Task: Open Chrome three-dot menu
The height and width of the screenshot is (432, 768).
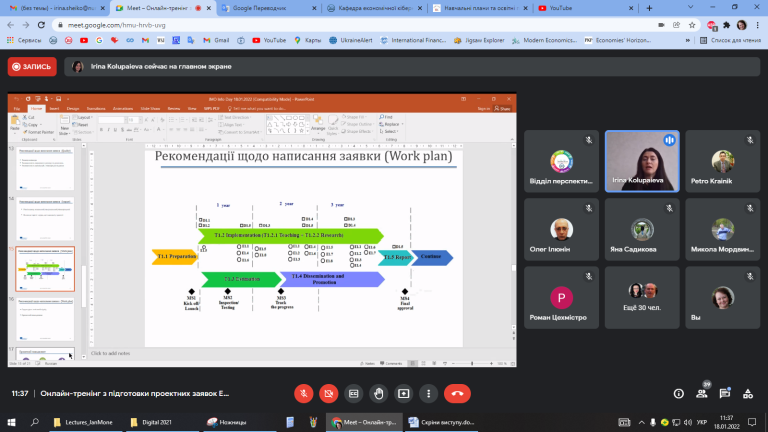Action: 757,25
